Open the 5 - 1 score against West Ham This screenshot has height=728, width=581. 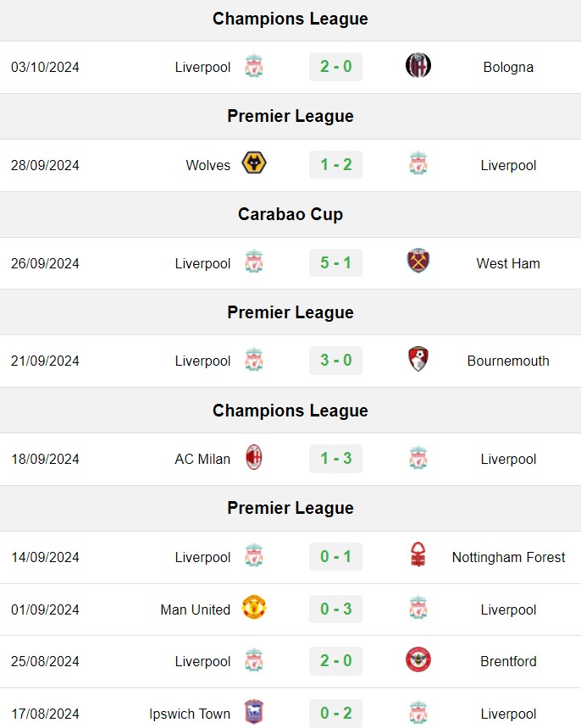coord(335,262)
